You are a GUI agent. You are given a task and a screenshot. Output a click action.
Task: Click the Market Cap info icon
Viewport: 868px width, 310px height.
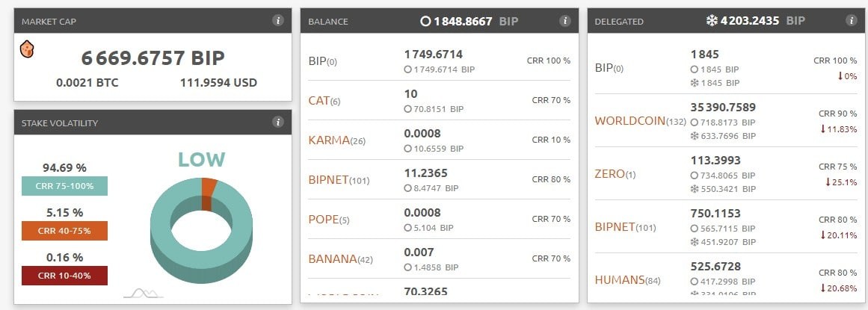pos(278,20)
